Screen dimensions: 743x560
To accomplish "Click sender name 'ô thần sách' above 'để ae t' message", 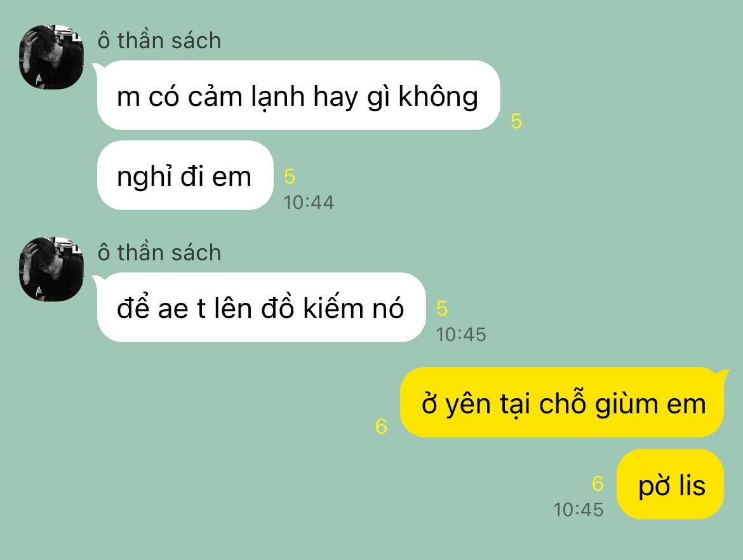I will coord(159,252).
